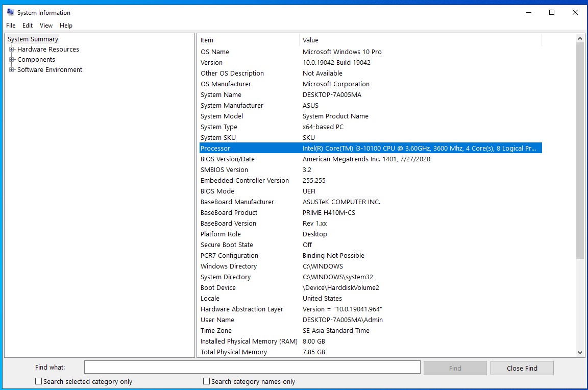Enable Search selected category only checkbox
This screenshot has width=588, height=390.
click(x=38, y=381)
